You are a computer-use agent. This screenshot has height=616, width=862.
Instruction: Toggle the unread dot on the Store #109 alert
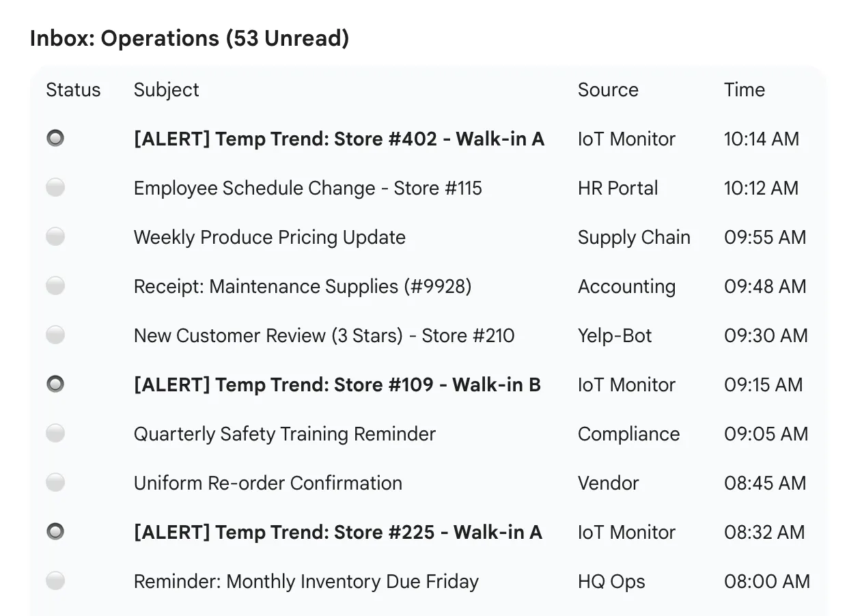(55, 384)
